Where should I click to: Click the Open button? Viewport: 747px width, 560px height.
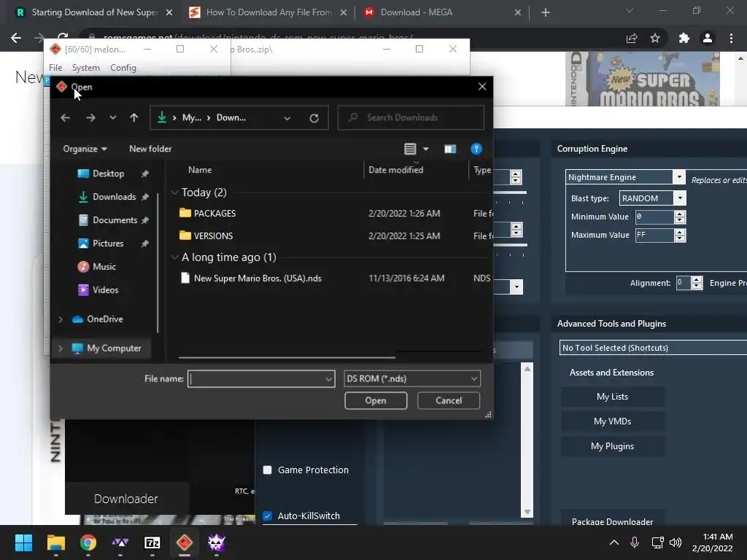(x=376, y=400)
